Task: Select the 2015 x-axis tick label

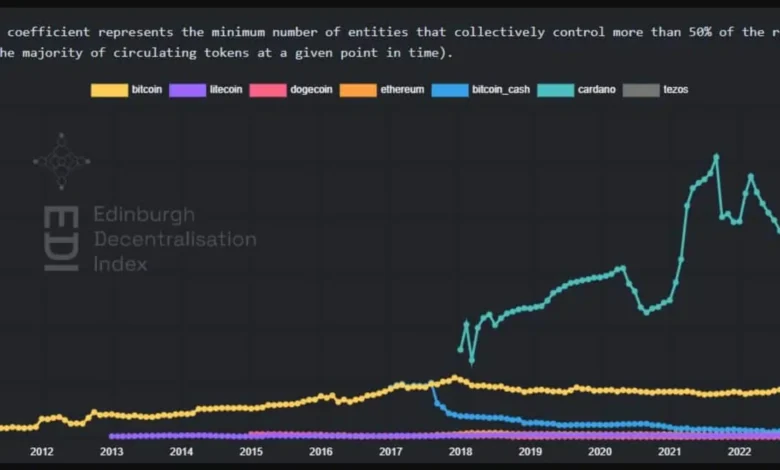Action: click(x=251, y=451)
